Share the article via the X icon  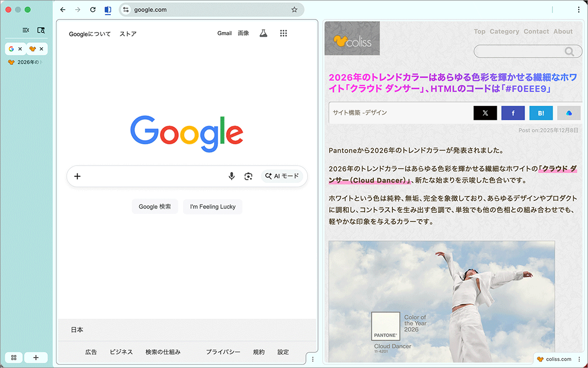pyautogui.click(x=485, y=113)
